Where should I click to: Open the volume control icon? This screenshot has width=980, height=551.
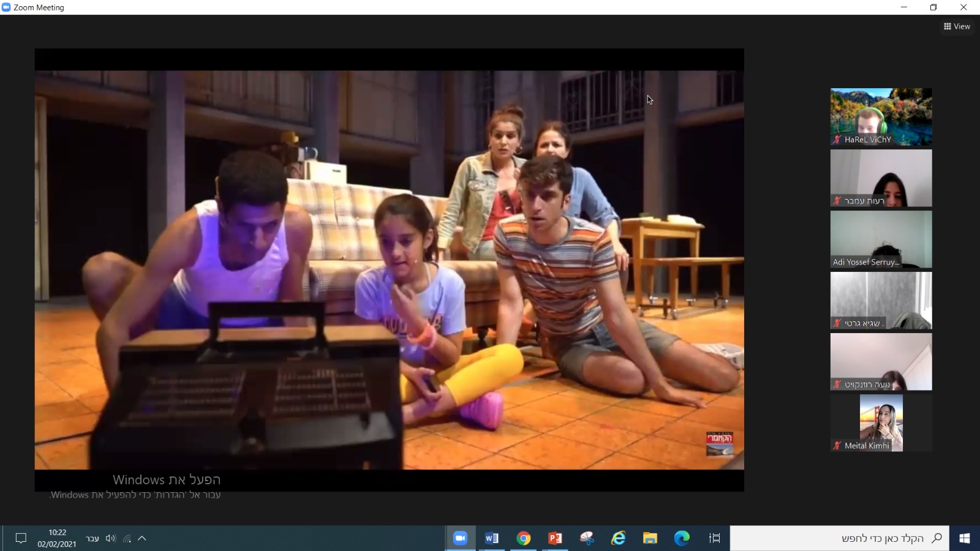[x=111, y=538]
